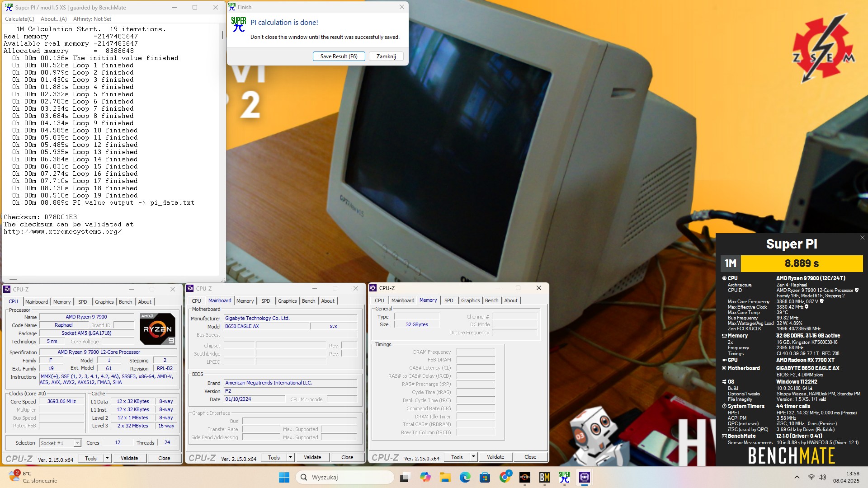
Task: Open Microsoft Store from taskbar
Action: pyautogui.click(x=485, y=477)
